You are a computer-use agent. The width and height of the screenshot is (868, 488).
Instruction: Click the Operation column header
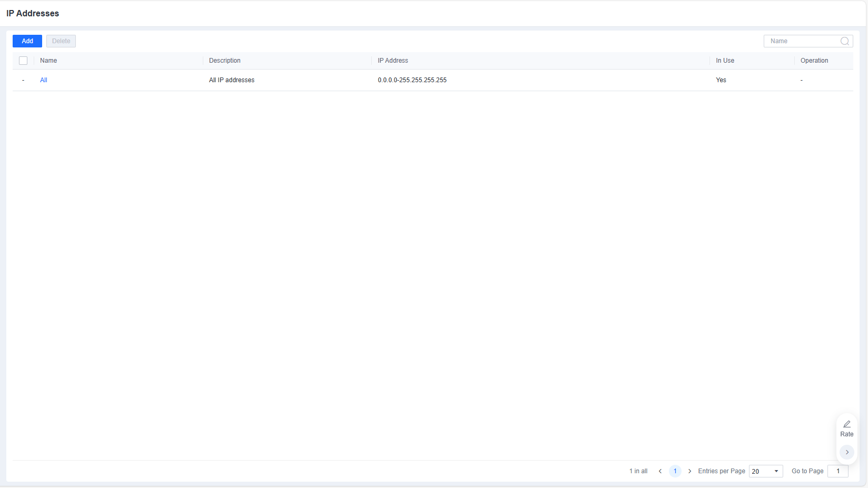(814, 61)
